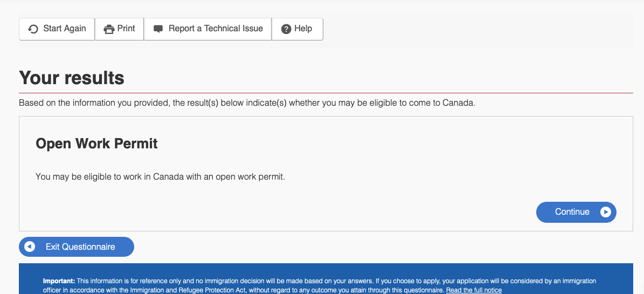Click the speech bubble report icon
Image resolution: width=644 pixels, height=294 pixels.
(158, 29)
